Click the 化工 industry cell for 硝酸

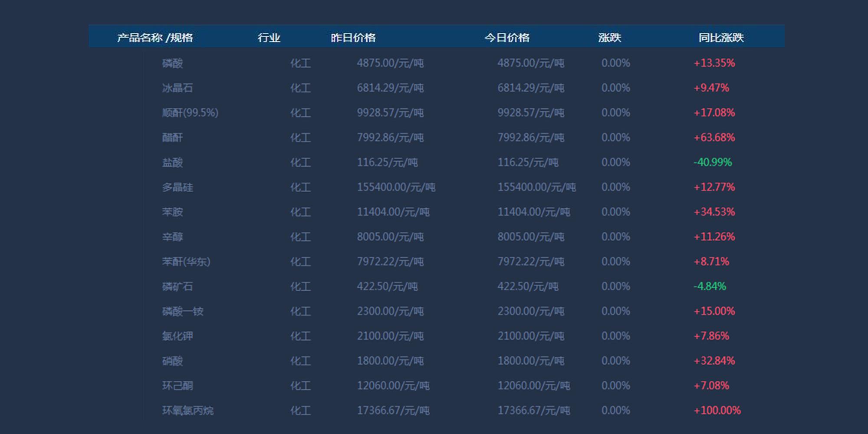[x=300, y=361]
